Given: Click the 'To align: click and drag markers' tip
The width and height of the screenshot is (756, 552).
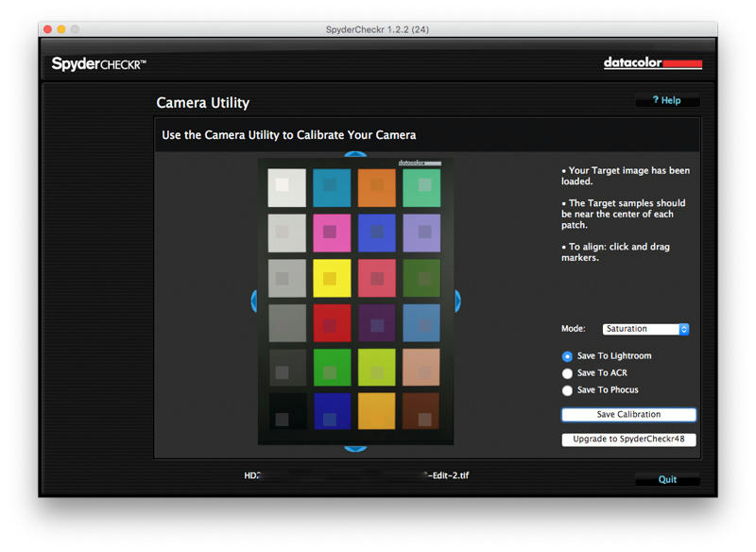Looking at the screenshot, I should pyautogui.click(x=616, y=252).
